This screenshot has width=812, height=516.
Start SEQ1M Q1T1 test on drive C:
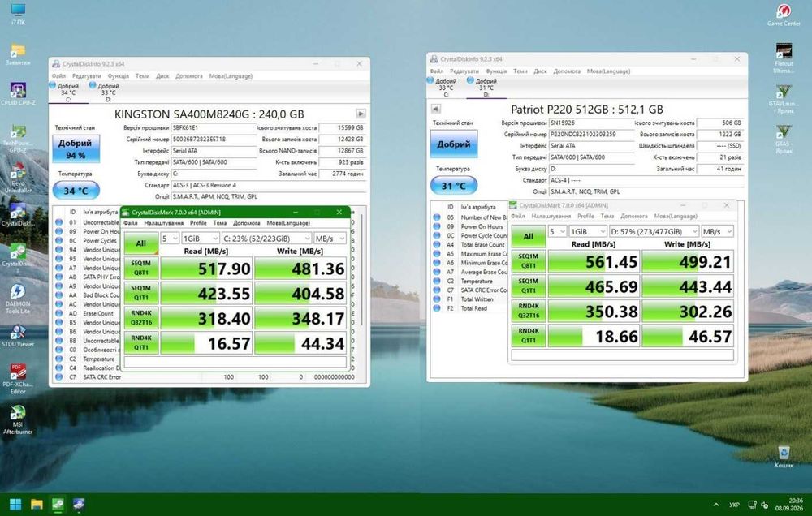[x=140, y=293]
